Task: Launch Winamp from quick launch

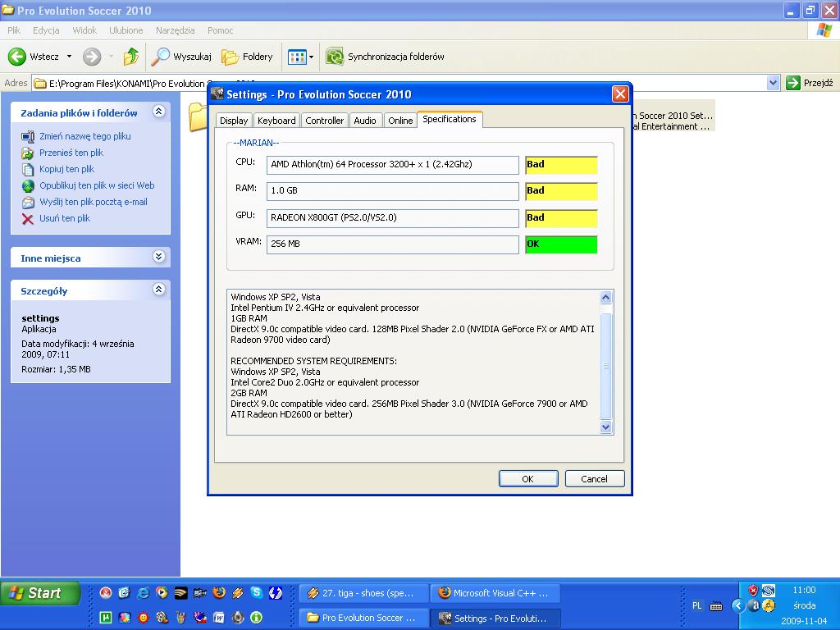Action: point(238,592)
